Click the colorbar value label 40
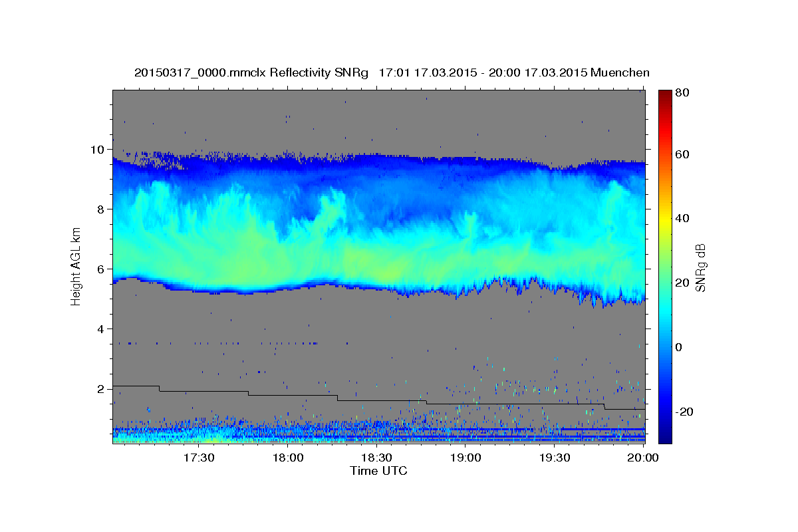Viewport: 798px width, 532px height. click(682, 218)
